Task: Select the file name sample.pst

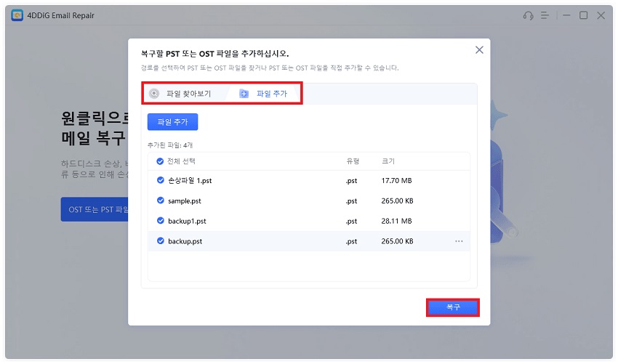Action: point(185,201)
